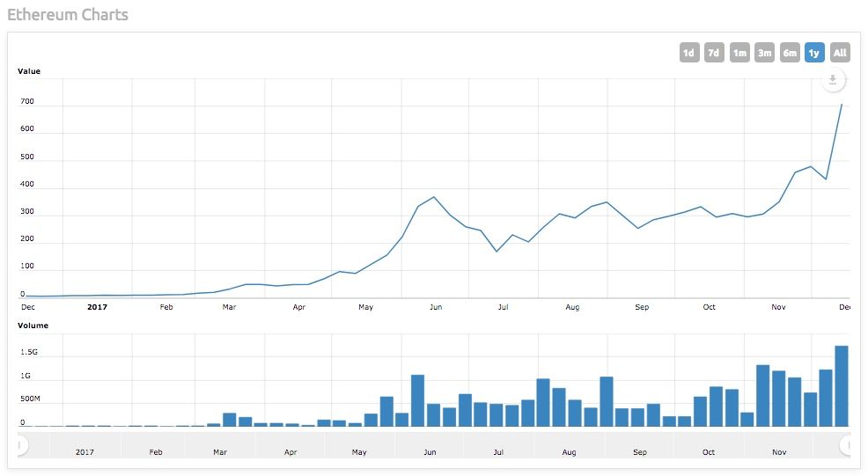Choose the 3m range button

tap(764, 53)
